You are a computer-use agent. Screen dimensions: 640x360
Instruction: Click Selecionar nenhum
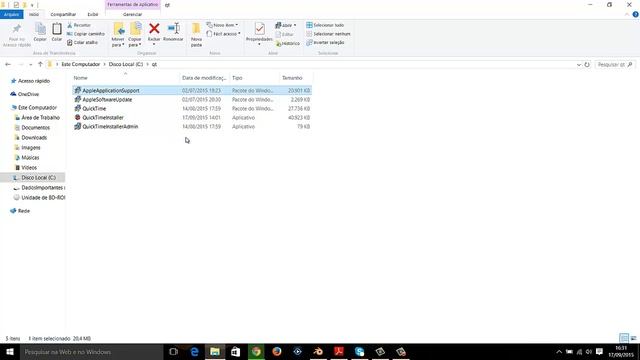point(328,34)
